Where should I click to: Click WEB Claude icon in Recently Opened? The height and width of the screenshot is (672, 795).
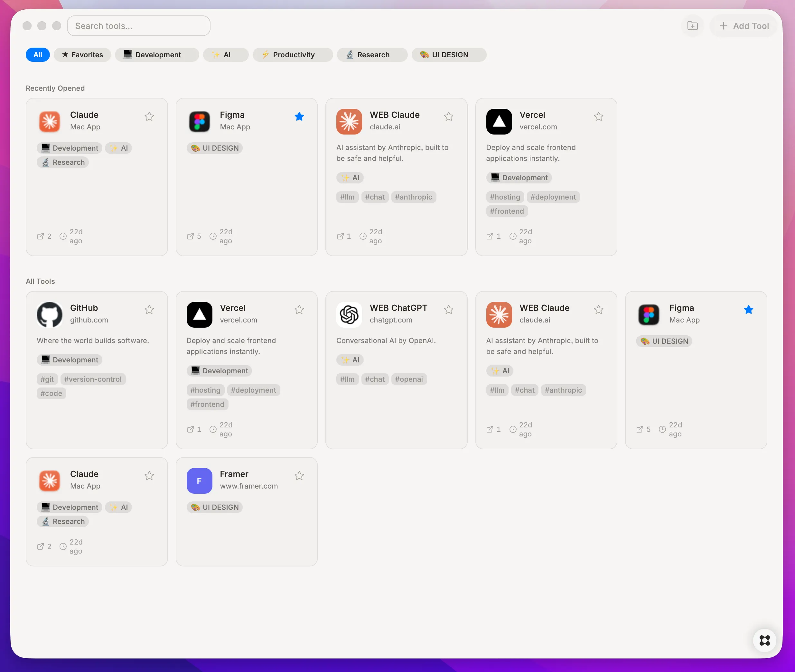tap(349, 122)
